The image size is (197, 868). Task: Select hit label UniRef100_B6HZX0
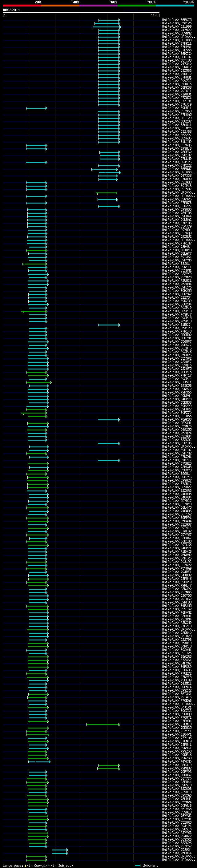click(177, 54)
